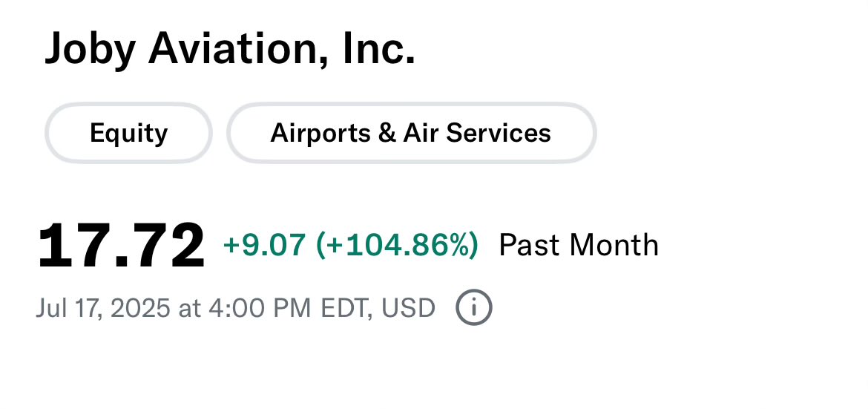Screen dimensions: 868x409
Task: Open the Airports & Air Services category
Action: tap(411, 133)
